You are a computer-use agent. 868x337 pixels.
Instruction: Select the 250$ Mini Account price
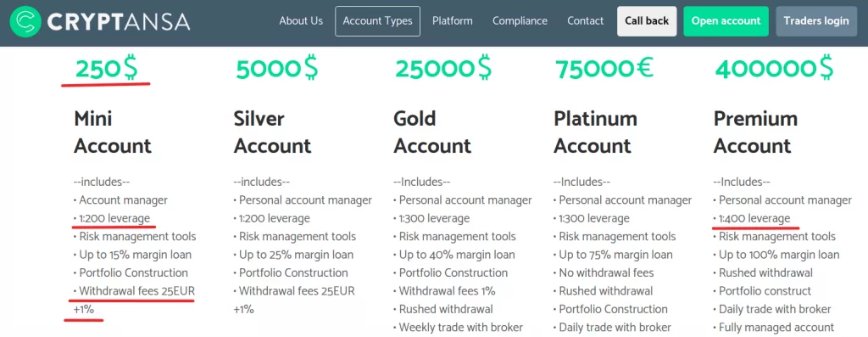coord(107,70)
